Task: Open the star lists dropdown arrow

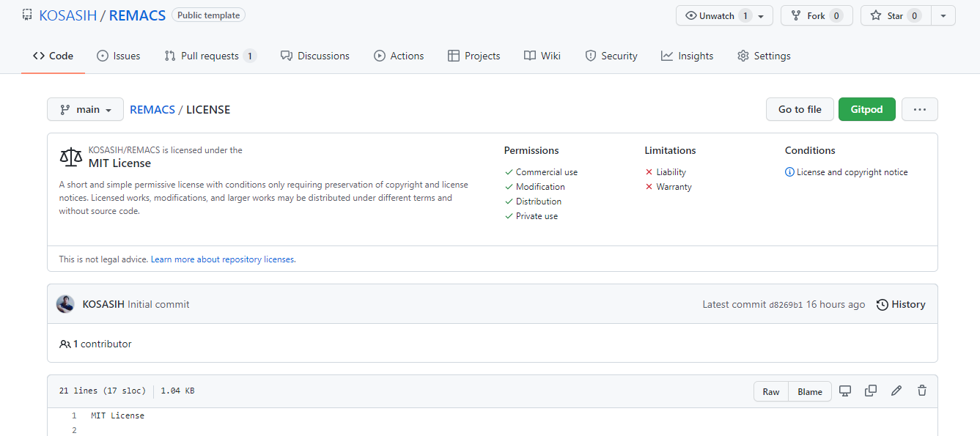Action: [943, 15]
